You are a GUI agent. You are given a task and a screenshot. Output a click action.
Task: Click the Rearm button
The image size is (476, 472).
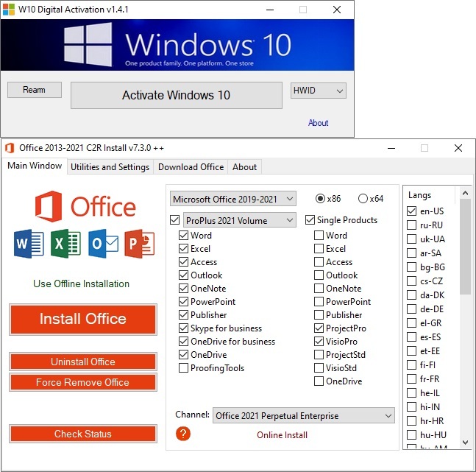pos(35,90)
